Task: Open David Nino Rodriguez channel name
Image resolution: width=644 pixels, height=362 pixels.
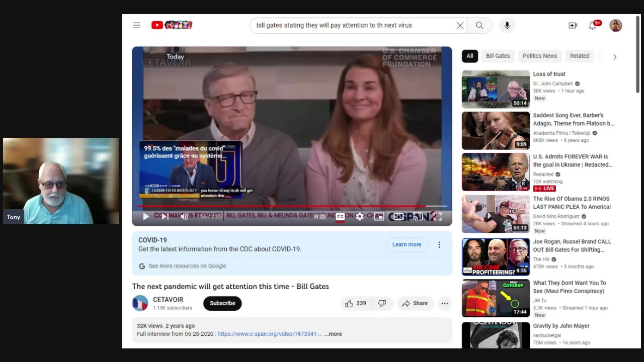Action: coord(556,216)
